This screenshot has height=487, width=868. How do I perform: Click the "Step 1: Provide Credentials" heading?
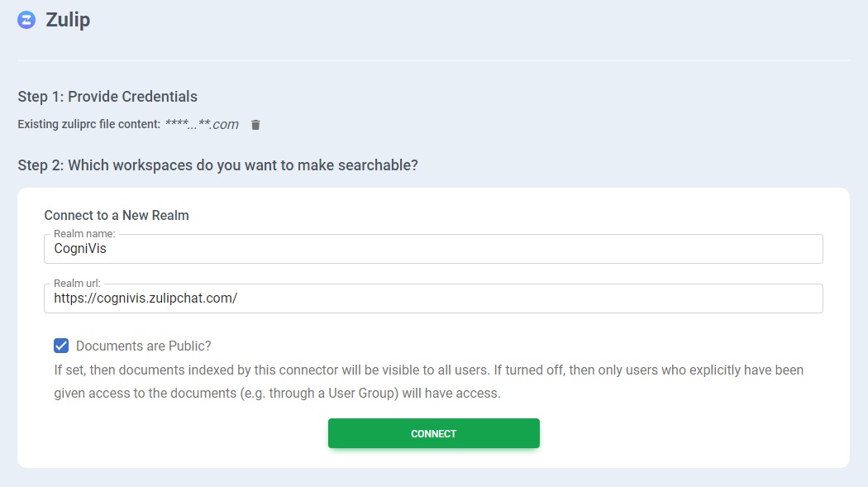pos(107,97)
